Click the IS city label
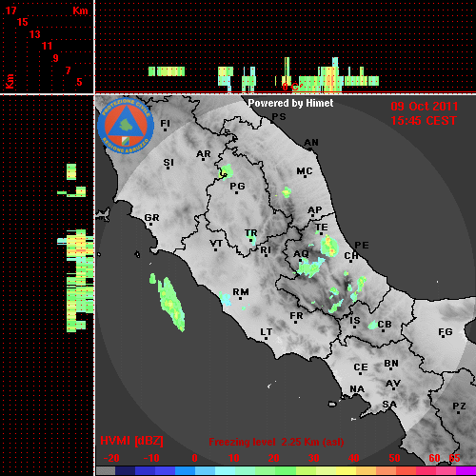Image resolution: width=476 pixels, height=476 pixels. [x=355, y=321]
